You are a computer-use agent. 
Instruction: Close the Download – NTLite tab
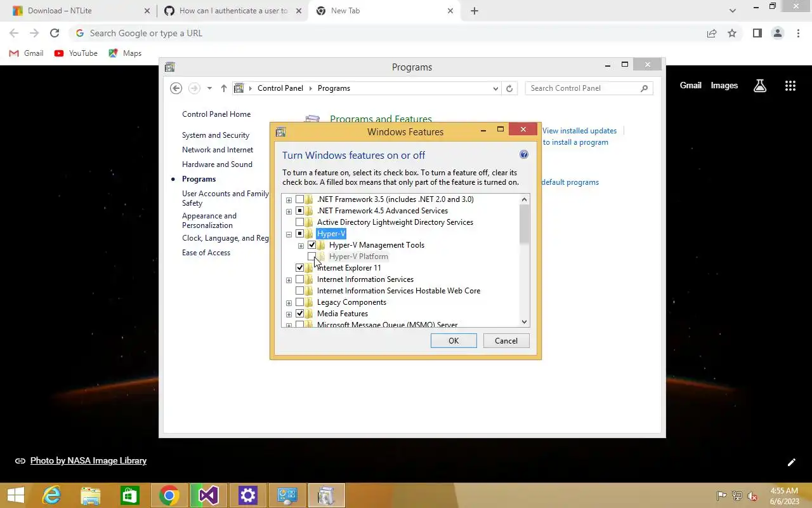[147, 11]
